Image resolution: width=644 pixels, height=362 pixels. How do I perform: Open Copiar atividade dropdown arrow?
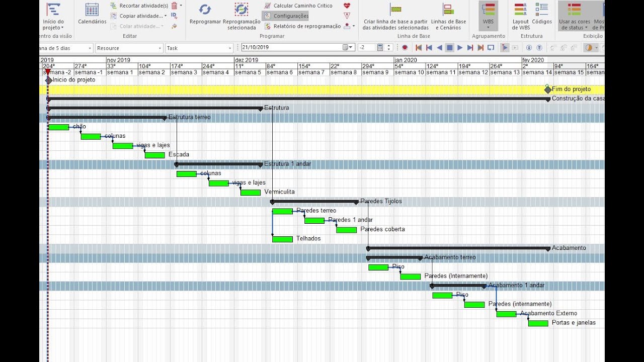pos(166,16)
